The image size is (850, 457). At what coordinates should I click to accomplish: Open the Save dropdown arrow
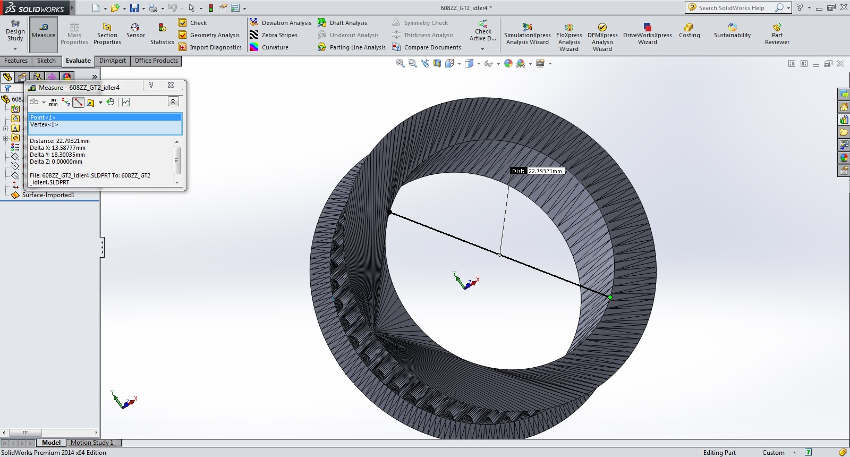coord(143,8)
